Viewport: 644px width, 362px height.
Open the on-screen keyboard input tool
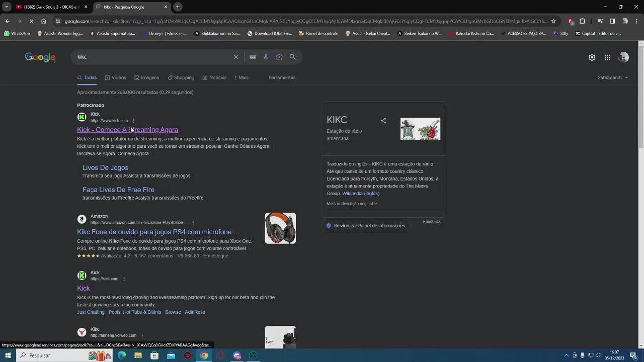pos(253,57)
